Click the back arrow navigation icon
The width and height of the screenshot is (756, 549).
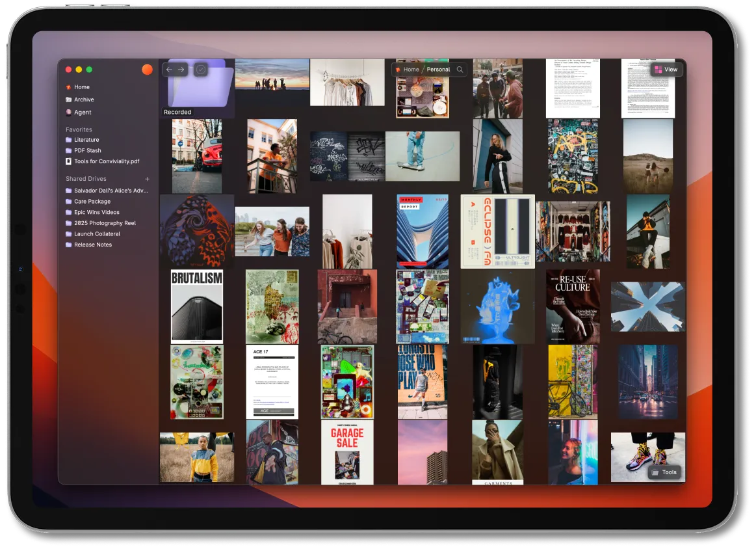point(170,70)
